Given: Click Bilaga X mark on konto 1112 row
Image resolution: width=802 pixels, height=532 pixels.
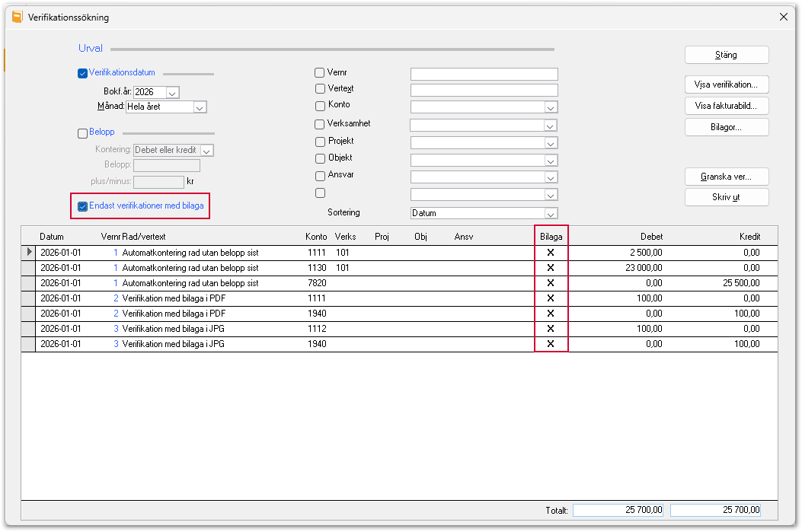Looking at the screenshot, I should [x=551, y=329].
